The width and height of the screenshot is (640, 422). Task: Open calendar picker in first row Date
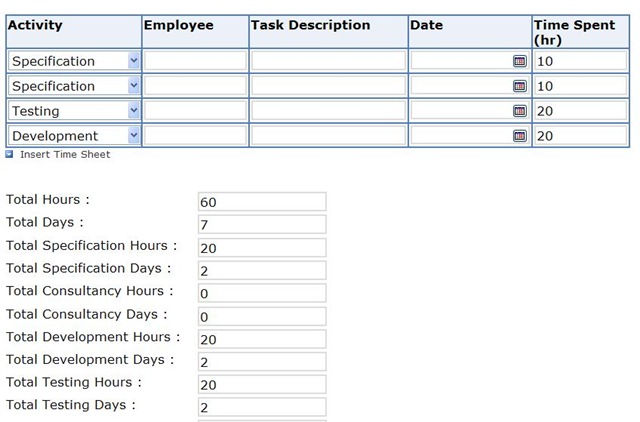coord(520,61)
